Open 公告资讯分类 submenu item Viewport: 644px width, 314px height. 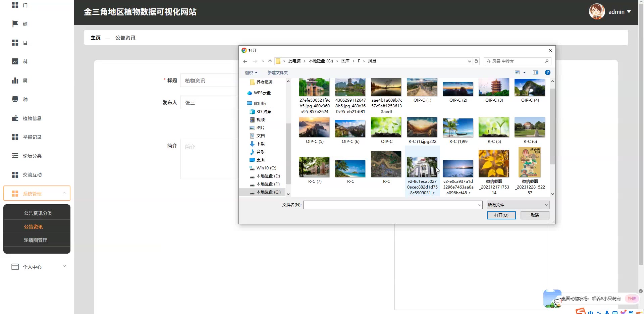coord(38,213)
